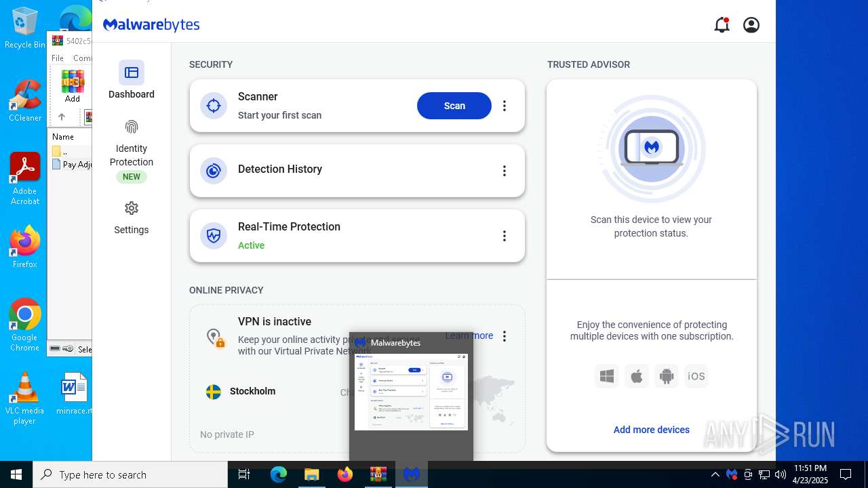Open Recycle Bin desktop icon
The width and height of the screenshot is (868, 488).
(25, 28)
